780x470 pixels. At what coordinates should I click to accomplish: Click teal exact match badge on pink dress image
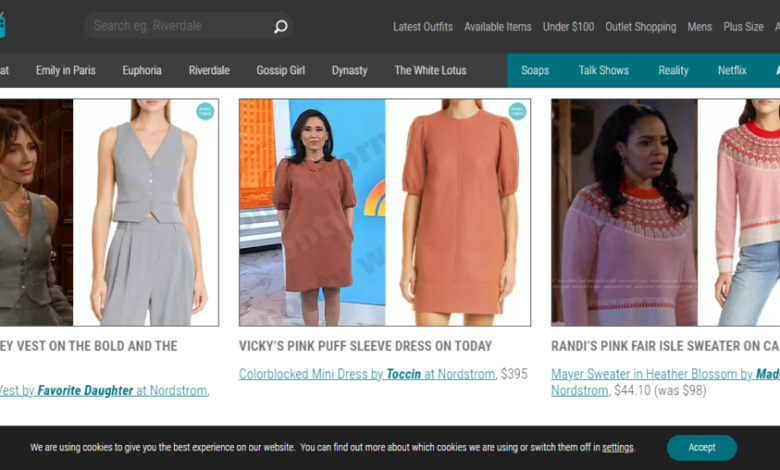pyautogui.click(x=517, y=111)
